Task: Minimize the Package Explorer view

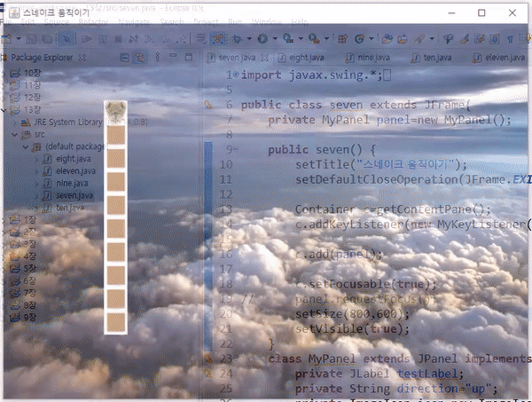Action: tap(173, 56)
